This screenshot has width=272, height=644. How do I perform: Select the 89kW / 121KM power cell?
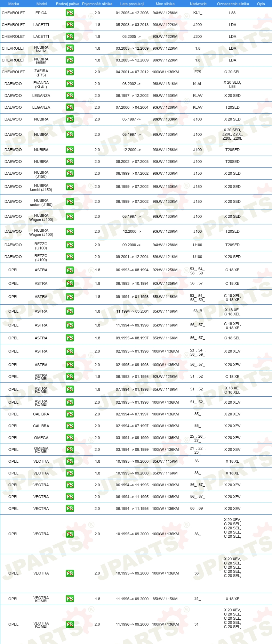[165, 257]
